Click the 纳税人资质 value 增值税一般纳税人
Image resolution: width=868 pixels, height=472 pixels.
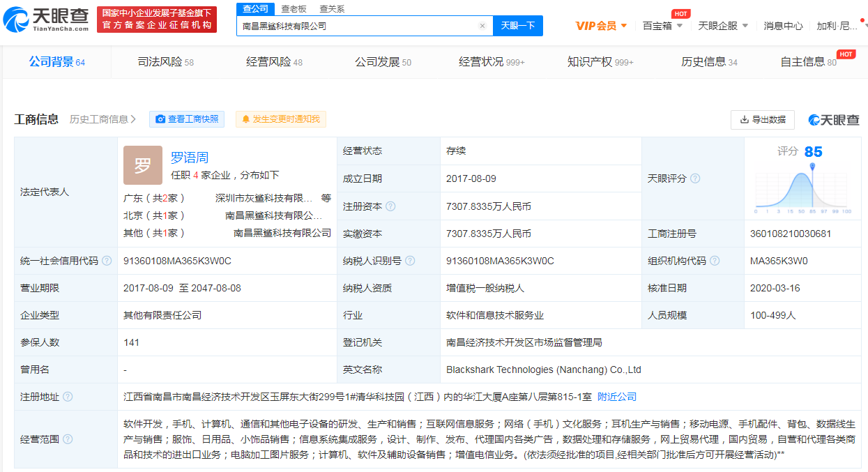485,288
